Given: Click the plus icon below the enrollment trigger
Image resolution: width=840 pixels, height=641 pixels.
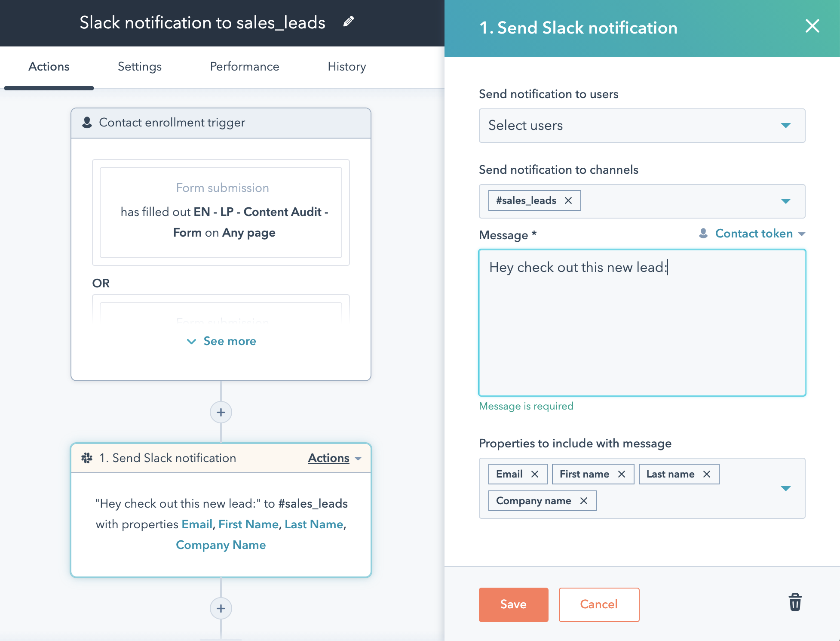Looking at the screenshot, I should point(221,412).
